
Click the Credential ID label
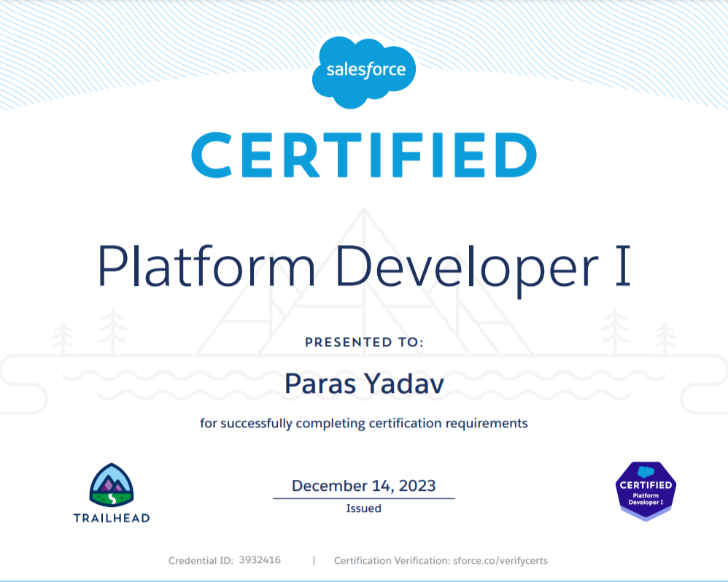point(201,561)
